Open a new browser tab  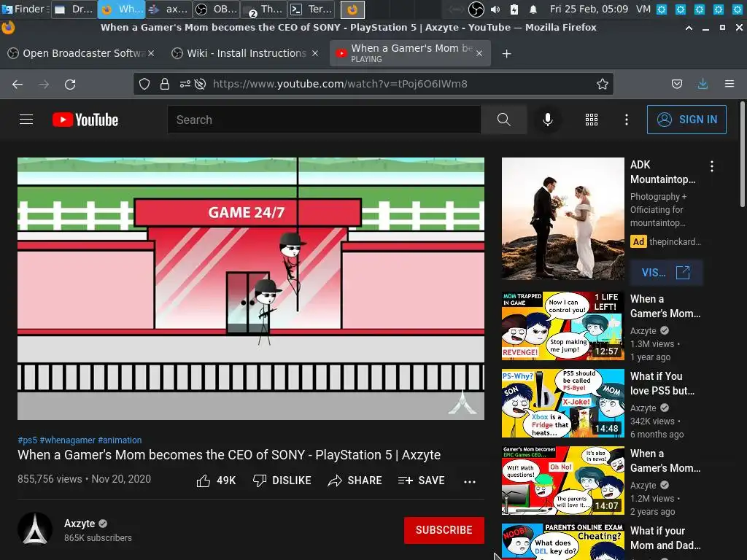(506, 54)
